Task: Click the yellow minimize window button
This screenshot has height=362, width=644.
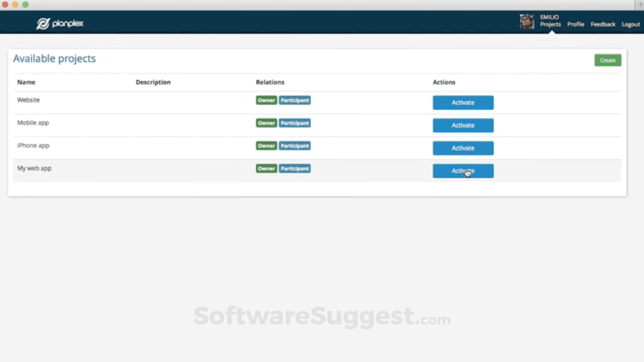Action: point(15,4)
